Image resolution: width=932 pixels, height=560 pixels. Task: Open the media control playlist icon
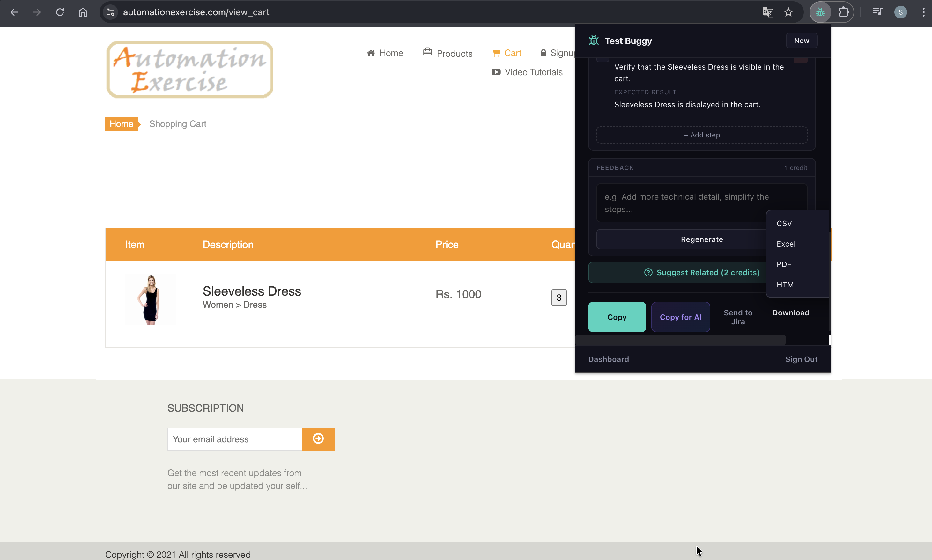coord(877,12)
